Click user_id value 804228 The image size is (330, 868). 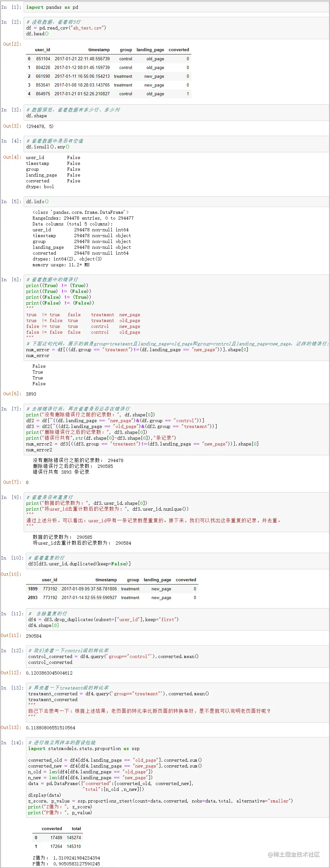pos(43,67)
